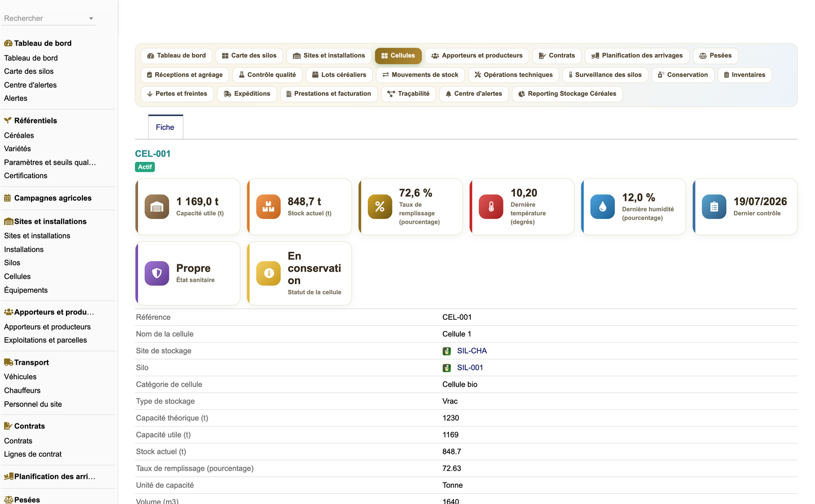Screen dimensions: 815x504
Task: Open Exploitations et parcelles in sidebar
Action: 46,341
